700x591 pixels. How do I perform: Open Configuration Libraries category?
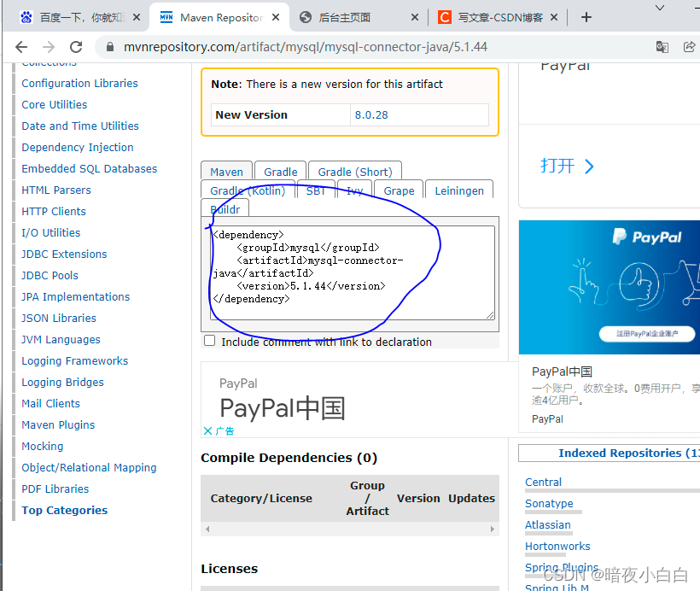pyautogui.click(x=80, y=83)
